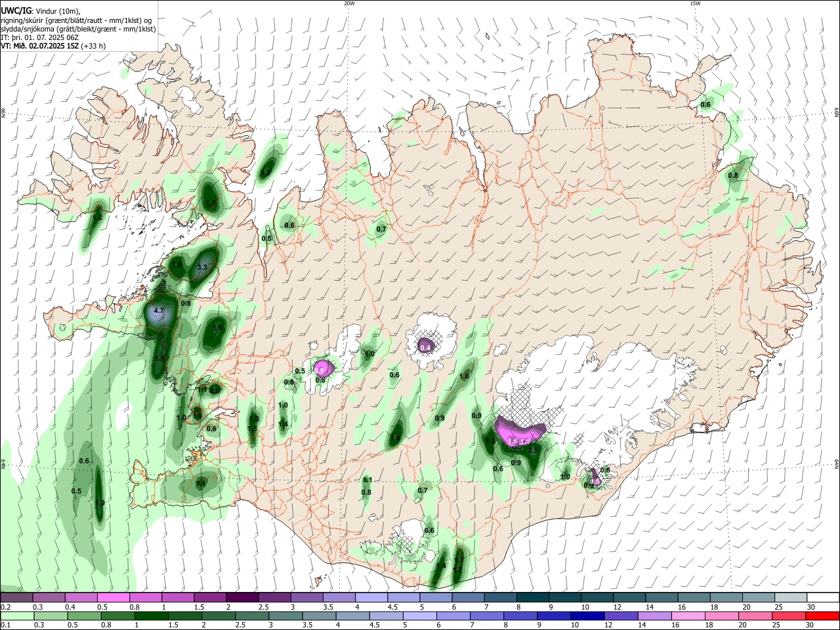Click the 'UWC/IG' title text
The image size is (840, 630).
(x=16, y=11)
